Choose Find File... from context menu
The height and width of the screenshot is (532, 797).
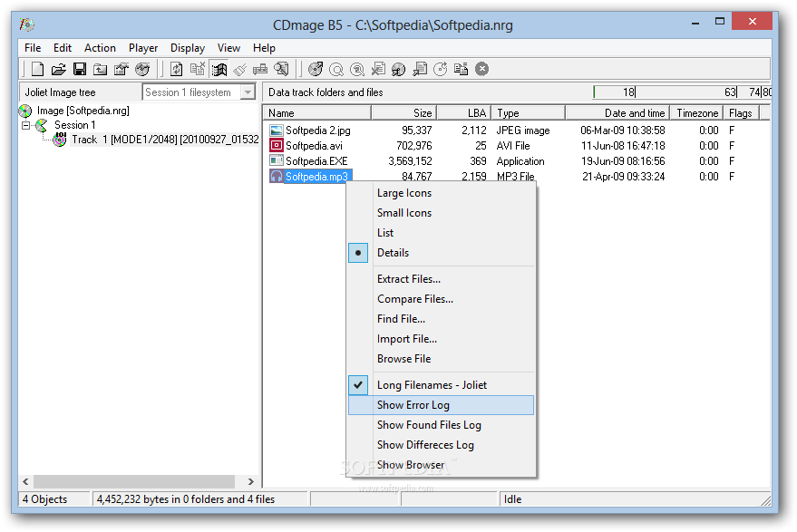[x=442, y=319]
